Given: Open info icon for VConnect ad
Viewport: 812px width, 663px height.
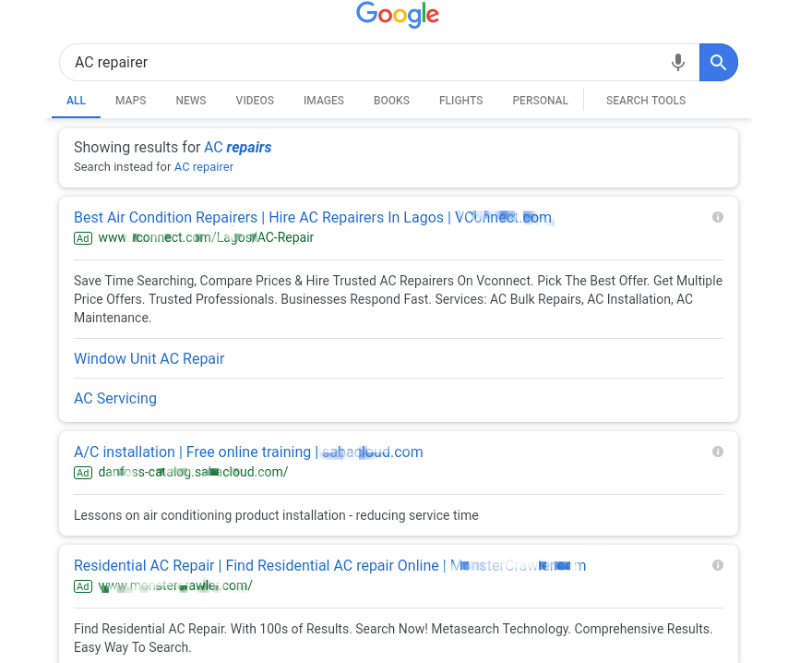Looking at the screenshot, I should [717, 217].
